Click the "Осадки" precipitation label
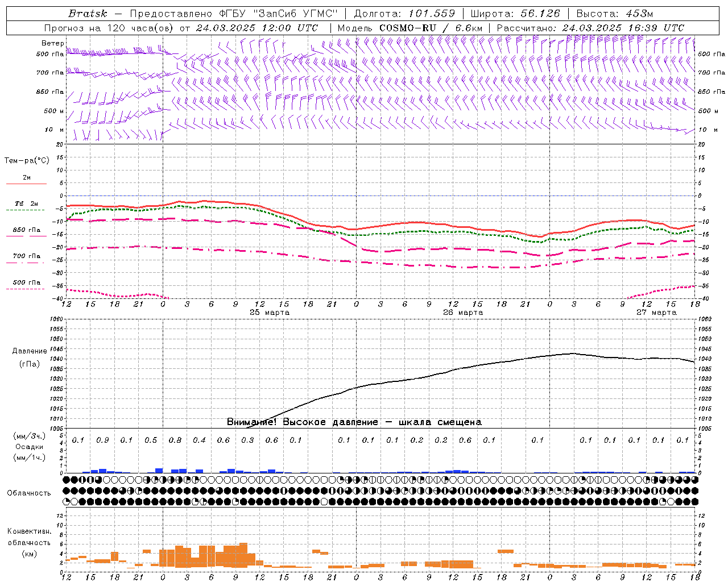The image size is (728, 582). (x=29, y=447)
